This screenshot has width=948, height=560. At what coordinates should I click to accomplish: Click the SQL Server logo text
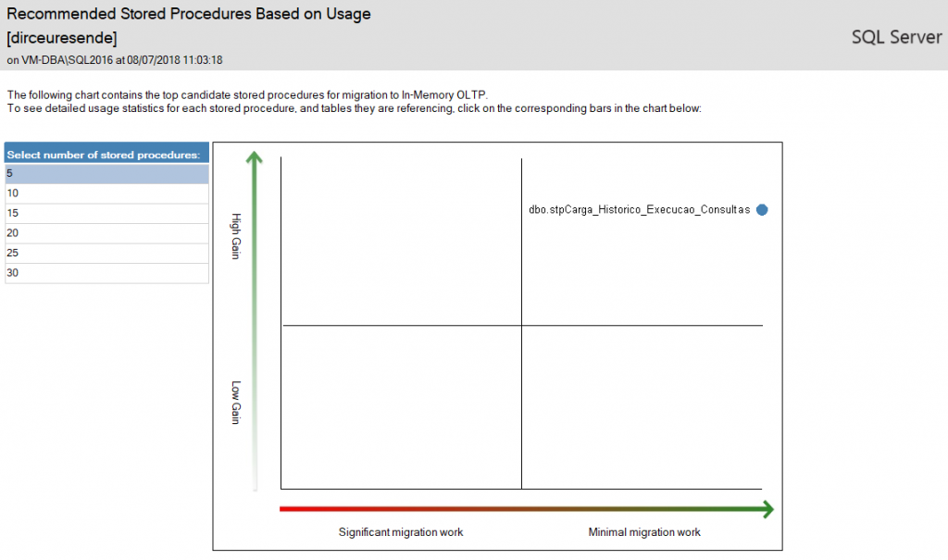pyautogui.click(x=896, y=38)
